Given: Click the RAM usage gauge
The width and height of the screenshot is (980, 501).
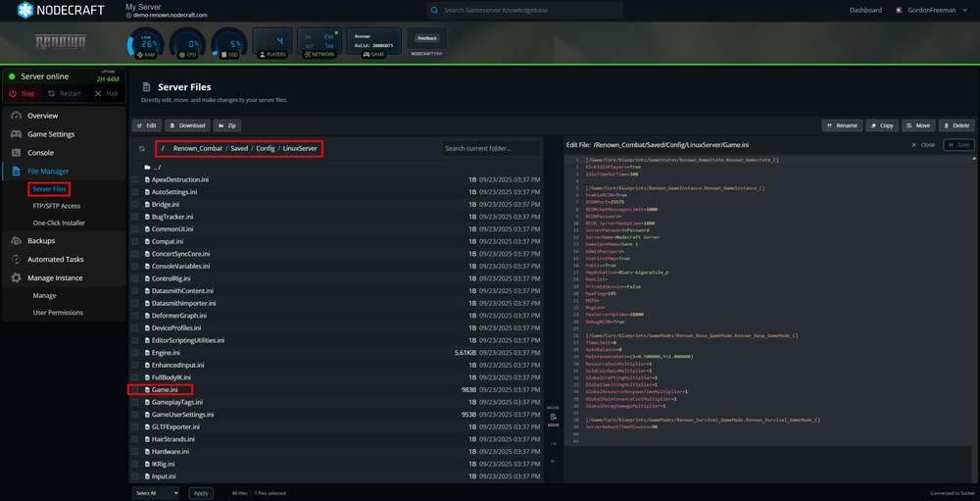Looking at the screenshot, I should pyautogui.click(x=145, y=43).
